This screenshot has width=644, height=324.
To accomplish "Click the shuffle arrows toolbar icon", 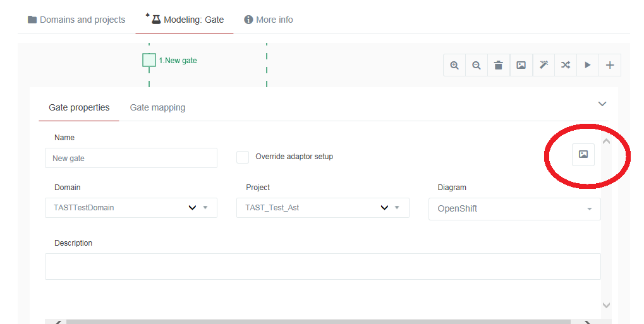I will tap(566, 65).
